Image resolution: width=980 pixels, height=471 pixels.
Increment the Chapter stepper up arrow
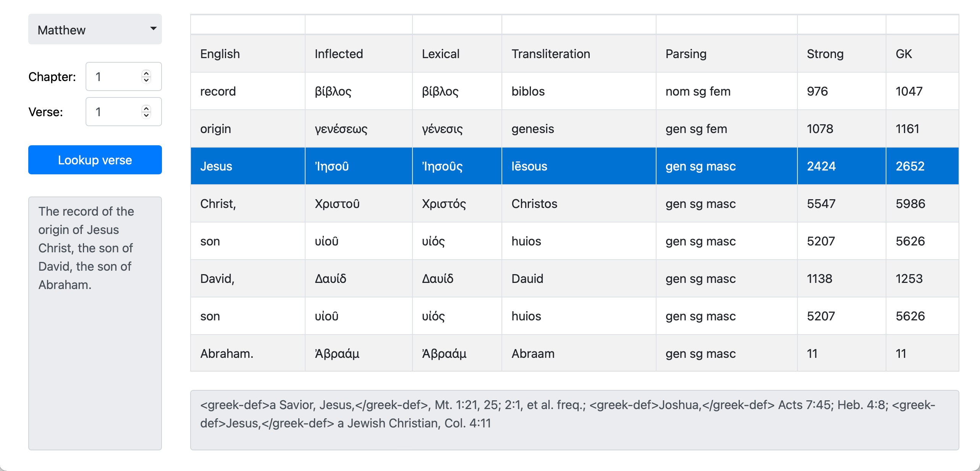click(x=146, y=73)
